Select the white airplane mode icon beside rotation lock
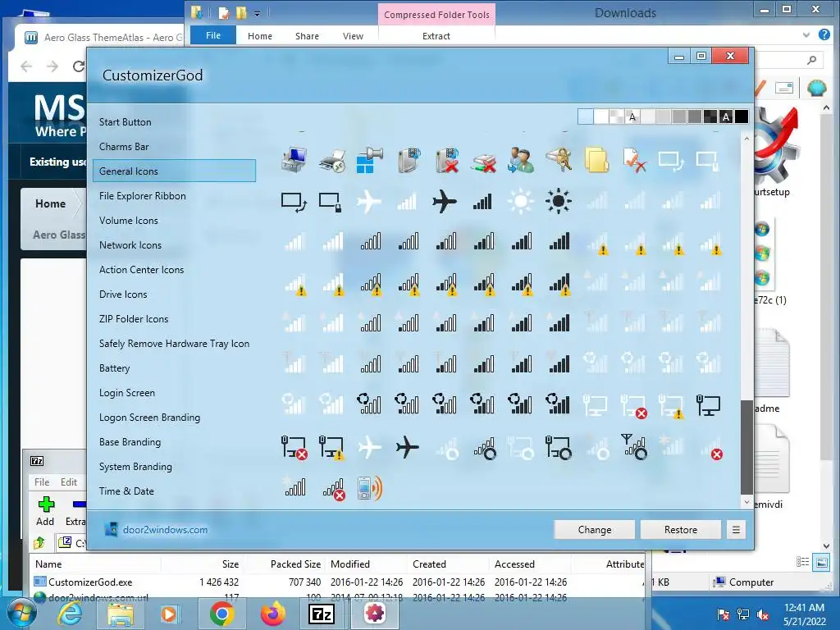Viewport: 840px width, 630px height. tap(369, 202)
